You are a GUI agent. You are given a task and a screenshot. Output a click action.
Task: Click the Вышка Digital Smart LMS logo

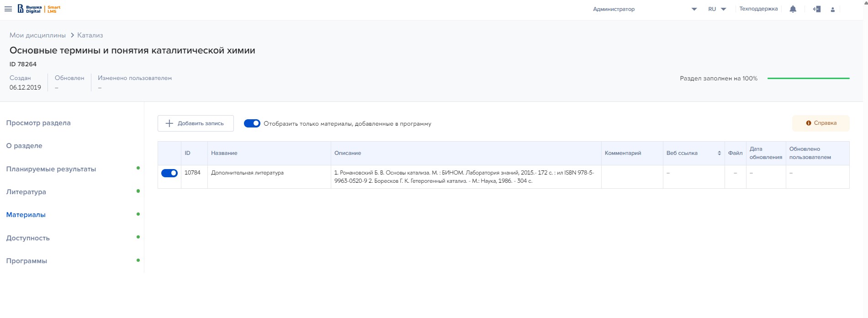click(39, 9)
